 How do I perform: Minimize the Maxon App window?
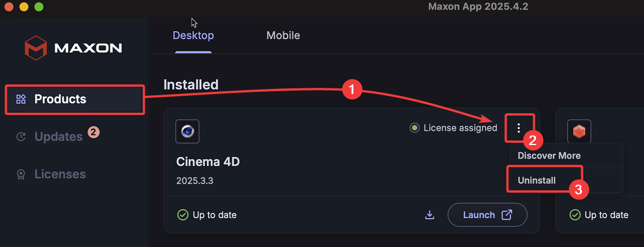coord(24,7)
